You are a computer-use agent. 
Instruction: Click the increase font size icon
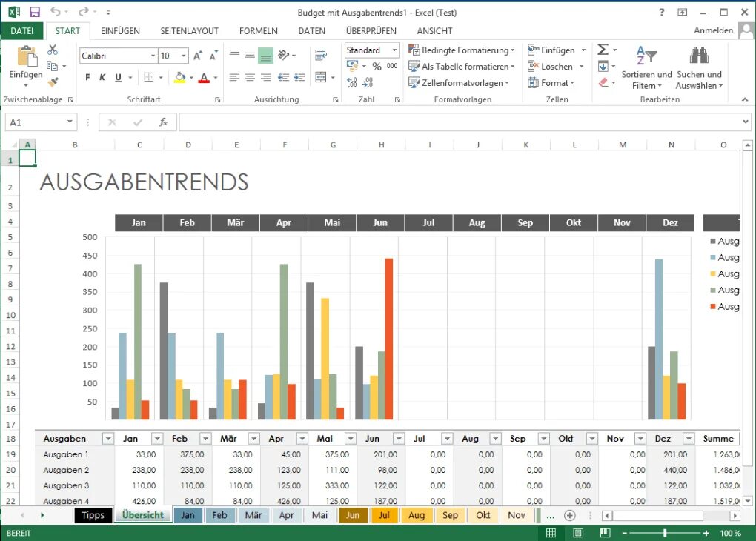[x=197, y=56]
